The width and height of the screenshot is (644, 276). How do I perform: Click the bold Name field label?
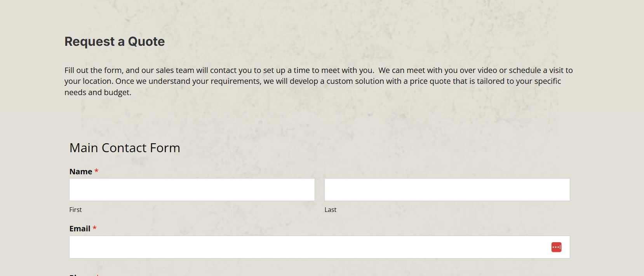coord(81,172)
